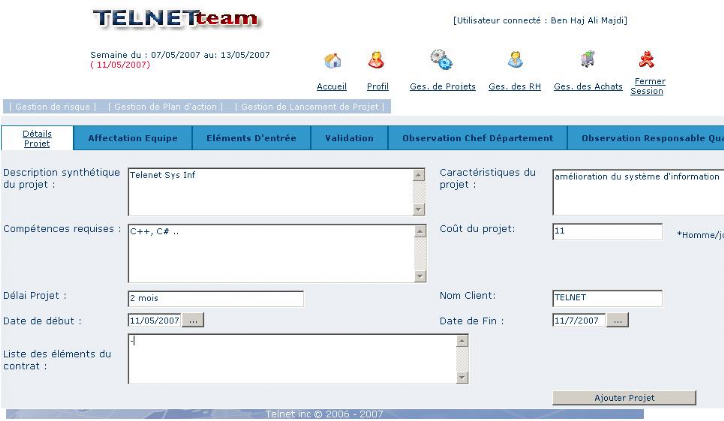
Task: Open date picker for Date de début
Action: click(193, 320)
